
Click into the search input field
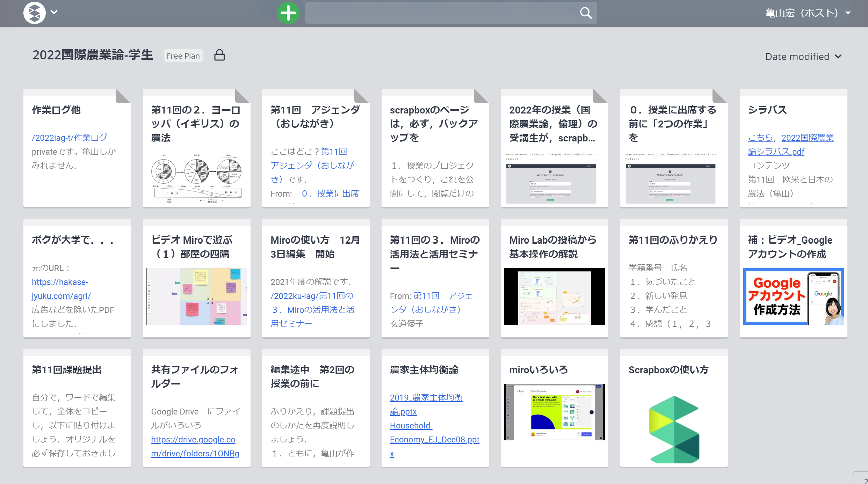click(x=440, y=13)
